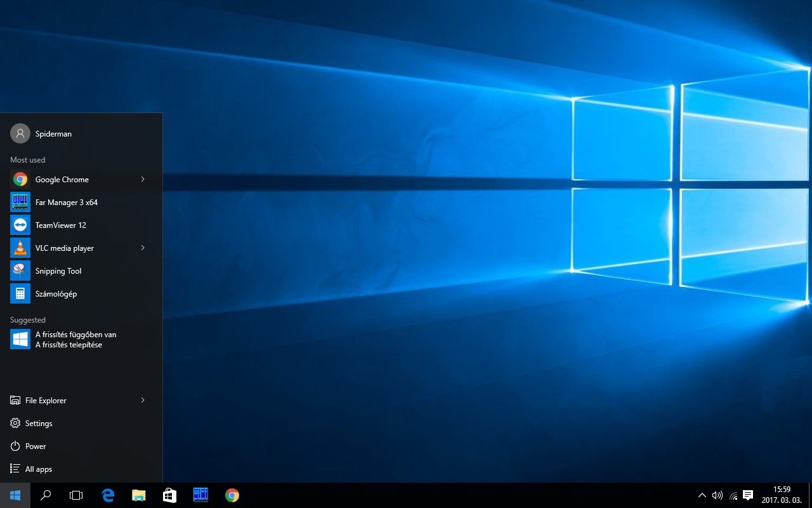Expand the Google Chrome jump list arrow
The height and width of the screenshot is (508, 812).
143,180
